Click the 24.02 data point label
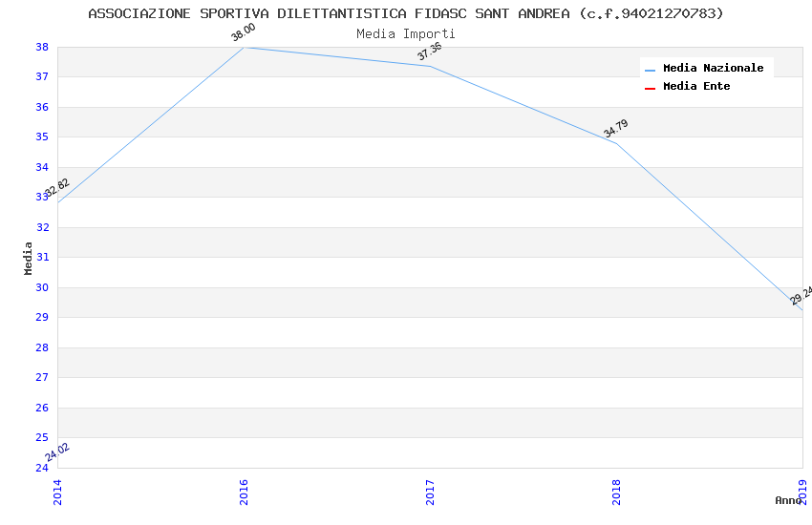The width and height of the screenshot is (812, 525). tap(57, 452)
